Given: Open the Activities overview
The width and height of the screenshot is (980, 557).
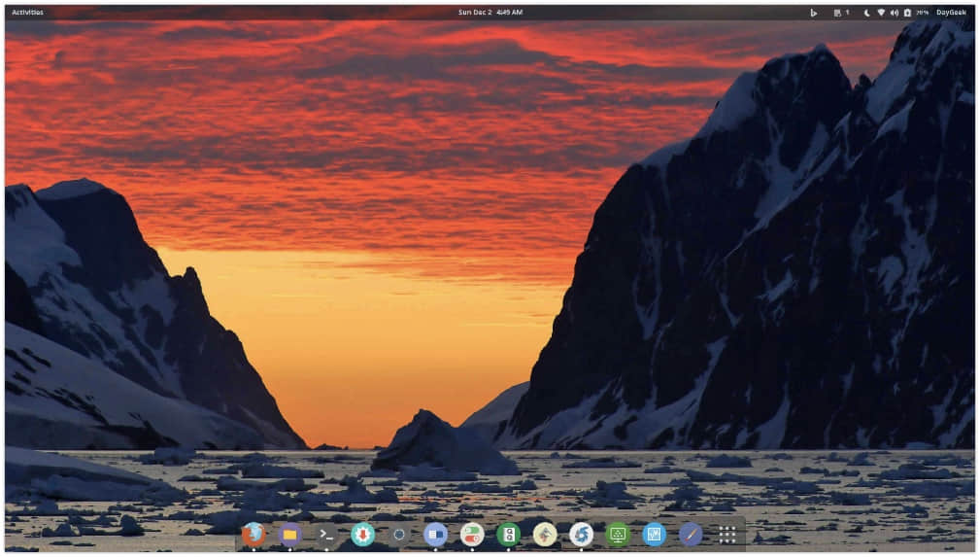Looking at the screenshot, I should 27,13.
